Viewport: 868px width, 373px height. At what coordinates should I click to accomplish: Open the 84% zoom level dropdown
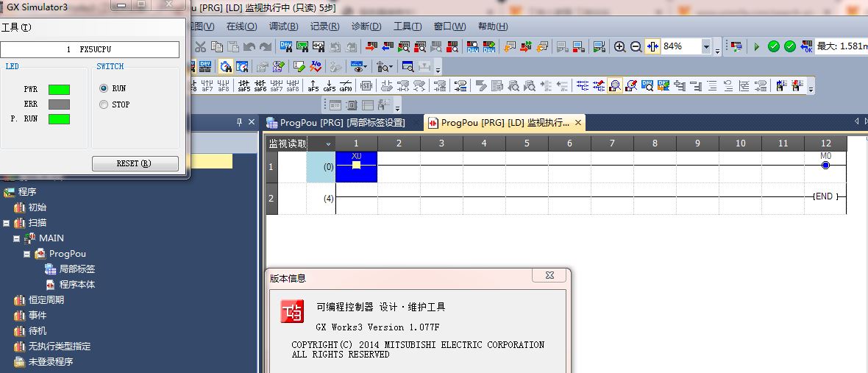[x=706, y=46]
